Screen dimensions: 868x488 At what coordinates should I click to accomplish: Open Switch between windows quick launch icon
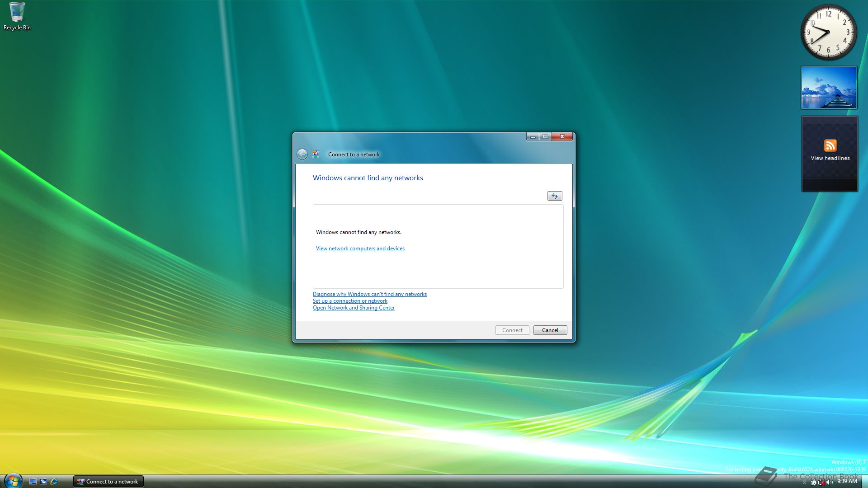(x=43, y=482)
